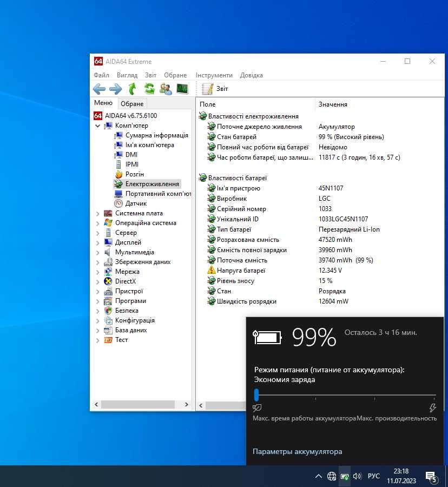Viewport: 448px width, 487px height.
Task: Open the Файл menu
Action: (x=102, y=75)
